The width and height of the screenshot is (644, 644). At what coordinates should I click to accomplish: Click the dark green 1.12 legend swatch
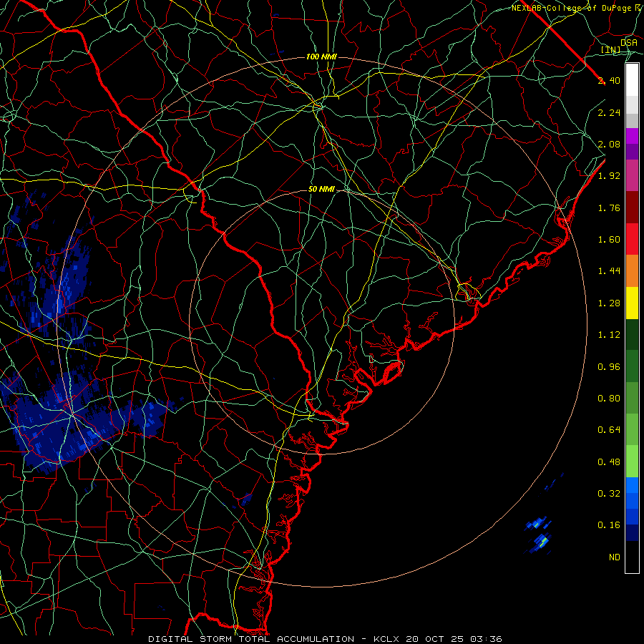pos(632,334)
